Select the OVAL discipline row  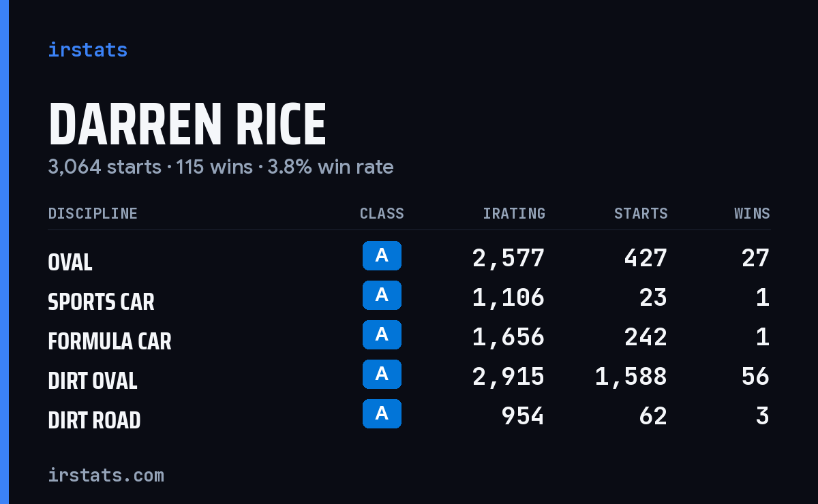pos(409,258)
